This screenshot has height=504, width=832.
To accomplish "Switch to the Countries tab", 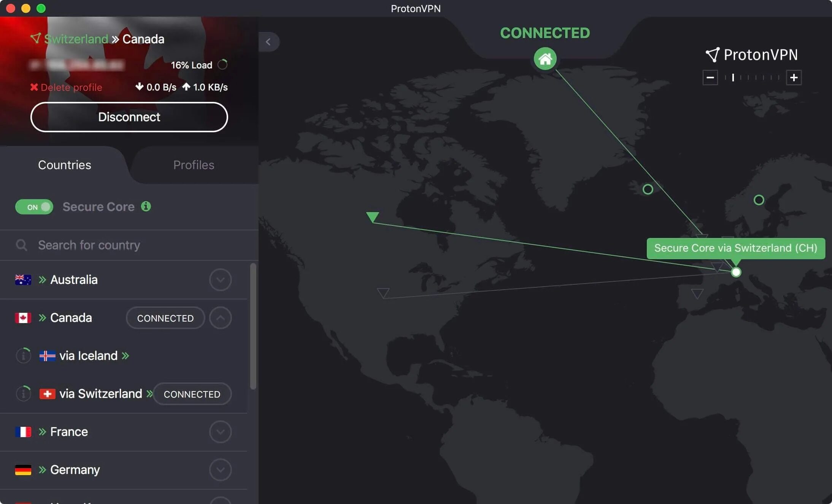I will click(x=64, y=165).
